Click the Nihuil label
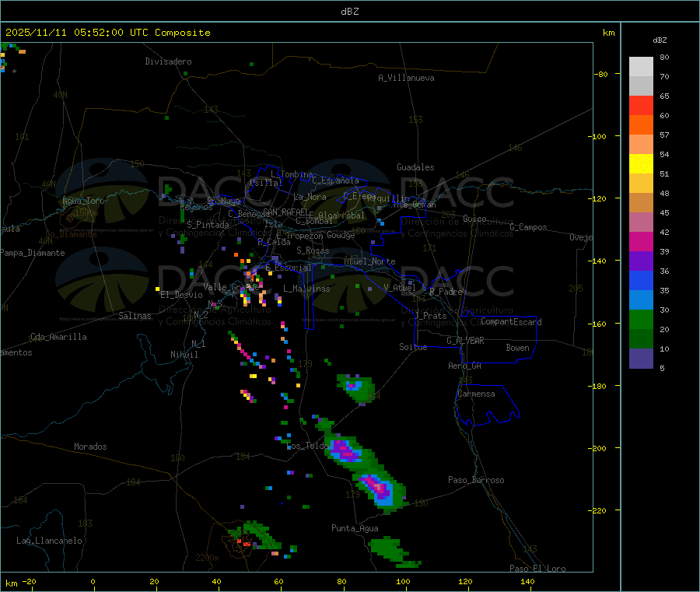 click(x=184, y=355)
